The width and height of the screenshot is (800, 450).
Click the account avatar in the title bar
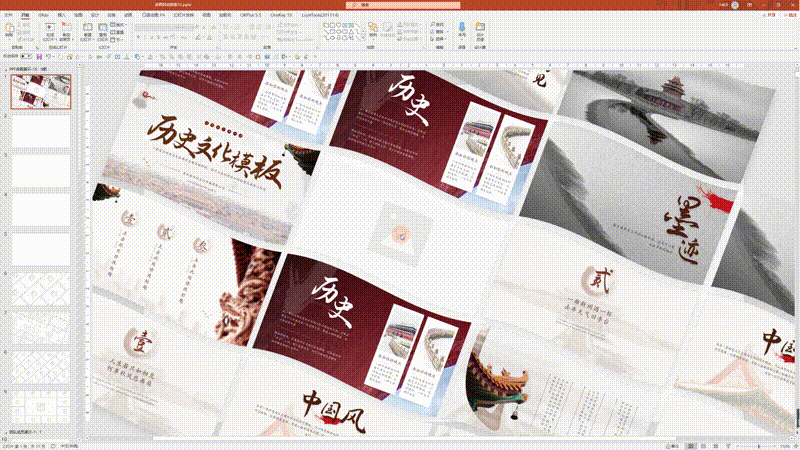(735, 5)
